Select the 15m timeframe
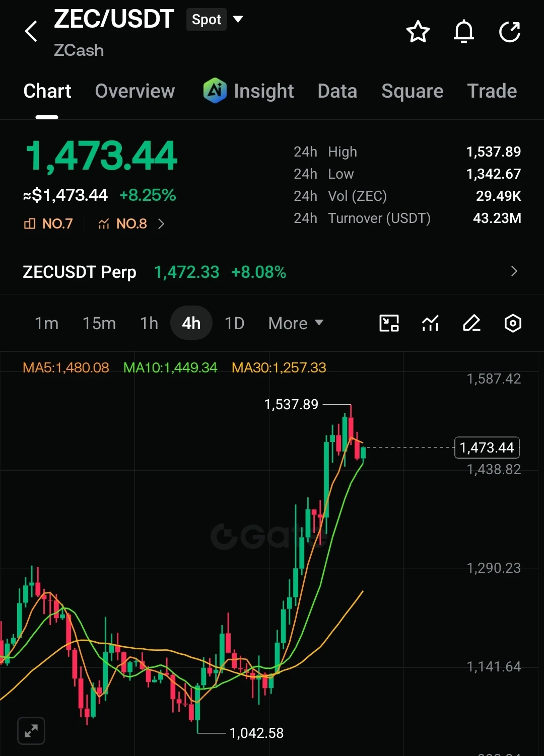Screen dimensions: 544x756 pos(99,323)
